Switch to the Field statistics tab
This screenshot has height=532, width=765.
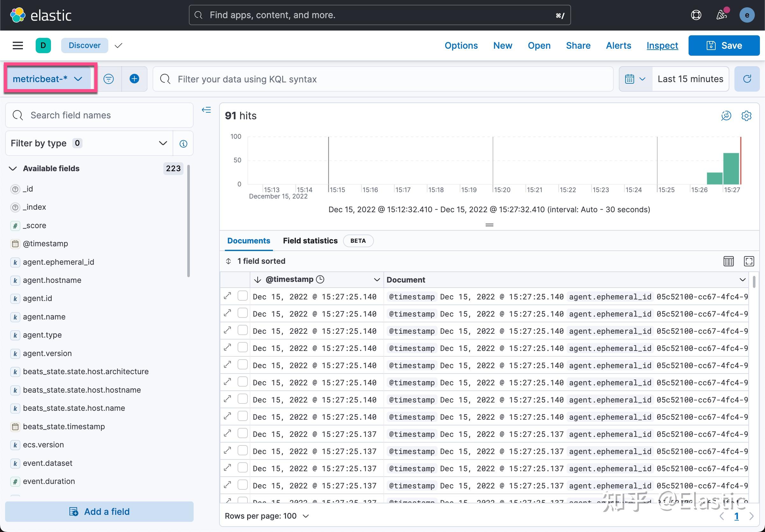click(x=310, y=240)
